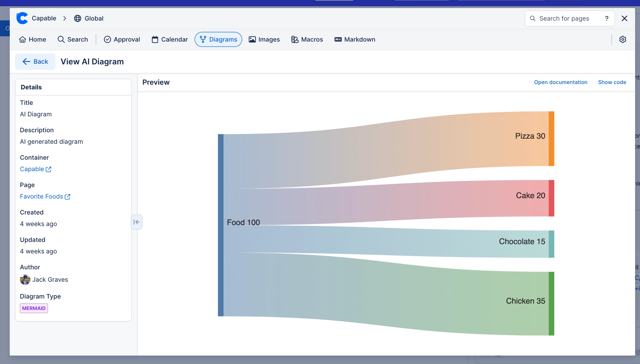
Task: Open the Macros tab
Action: [x=307, y=39]
